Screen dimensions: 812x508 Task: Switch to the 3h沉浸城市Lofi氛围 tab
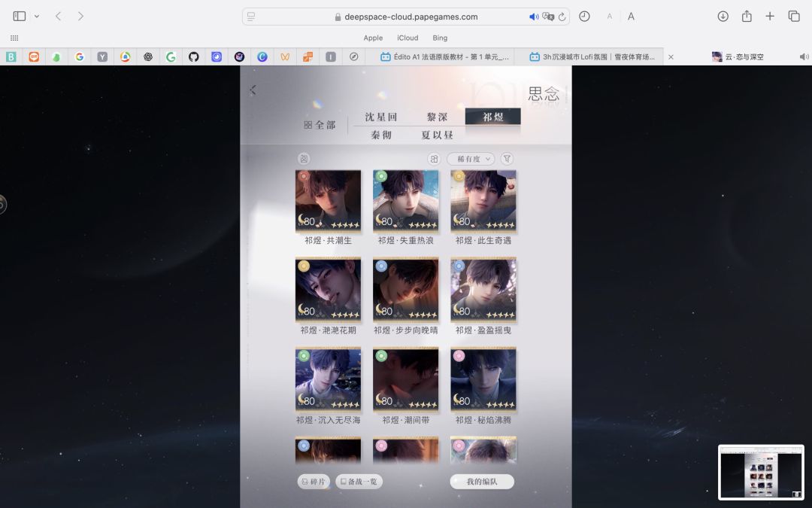pos(592,57)
